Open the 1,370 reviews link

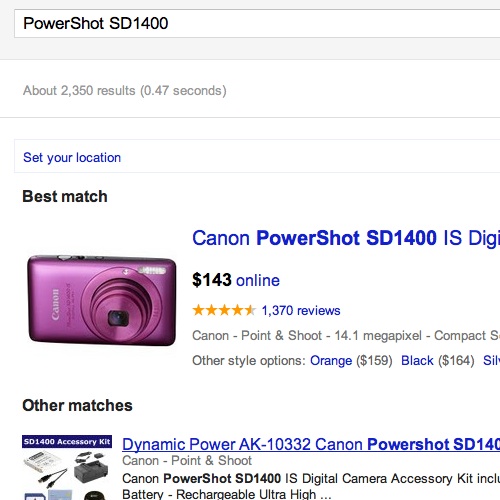(x=301, y=310)
